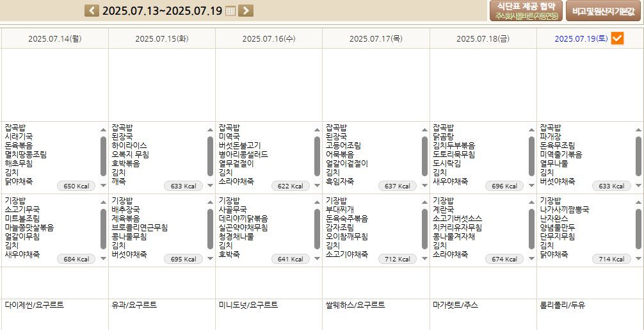Click the 비고및원산지기본값 button
Viewport: 644px width, 330px height.
click(x=603, y=11)
